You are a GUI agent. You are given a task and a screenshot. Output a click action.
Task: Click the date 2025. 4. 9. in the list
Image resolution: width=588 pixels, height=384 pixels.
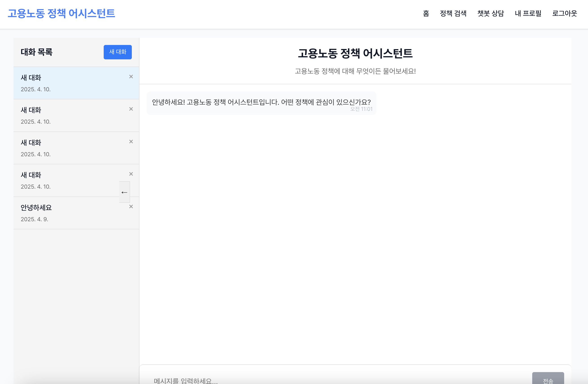tap(34, 219)
